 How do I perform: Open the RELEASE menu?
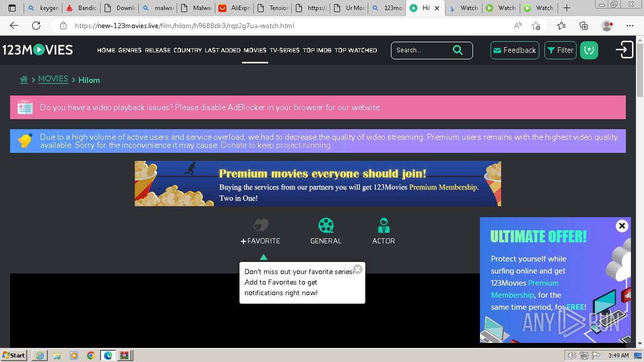(x=158, y=50)
